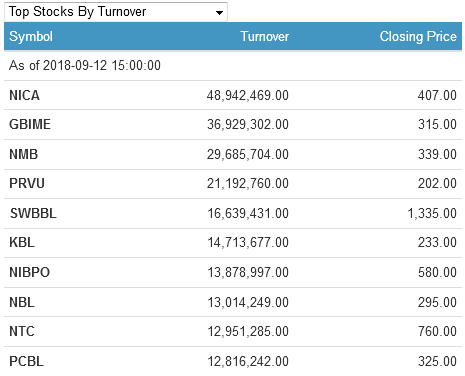Click turnover value 13,014,249.00
Viewport: 465px width, 376px height.
pyautogui.click(x=248, y=302)
